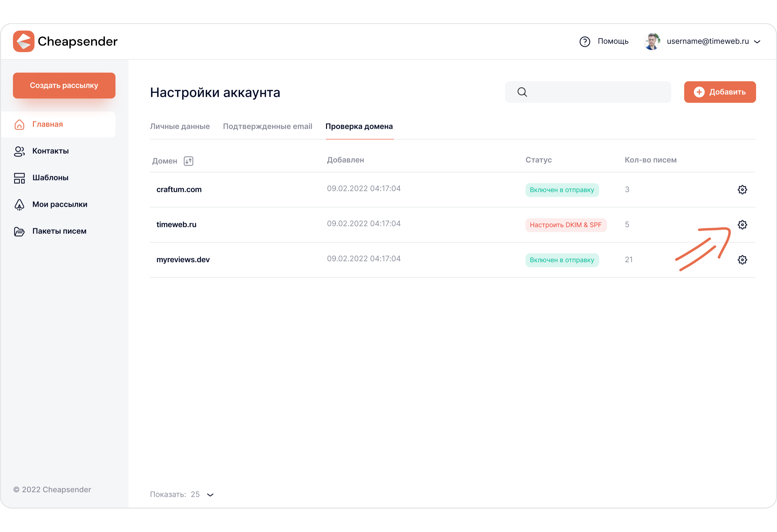Image resolution: width=777 pixels, height=532 pixels.
Task: Focus the domain search field
Action: (x=588, y=92)
